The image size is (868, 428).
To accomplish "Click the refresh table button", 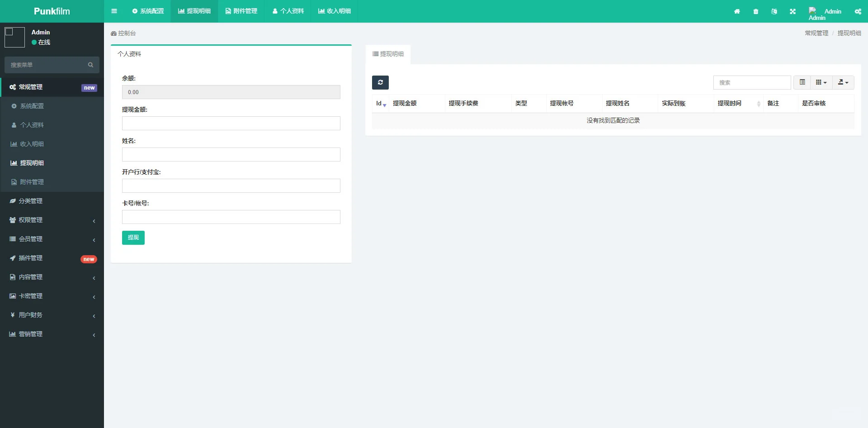I will point(380,82).
